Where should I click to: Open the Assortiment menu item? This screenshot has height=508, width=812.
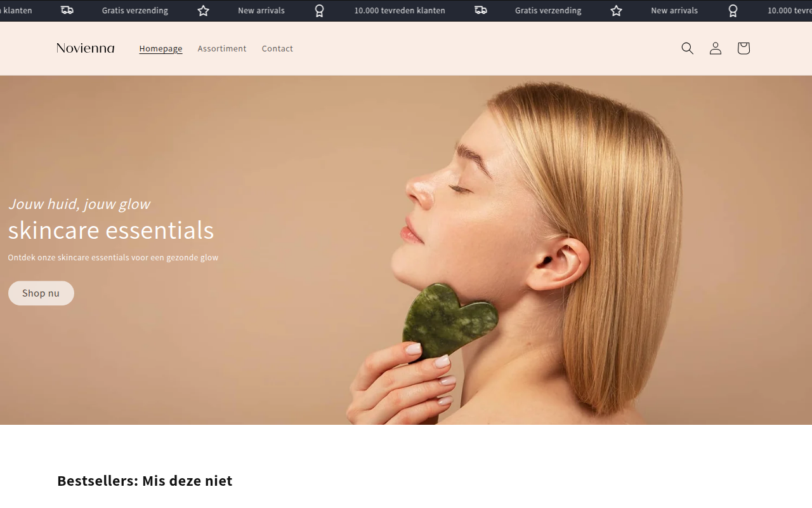(x=222, y=48)
